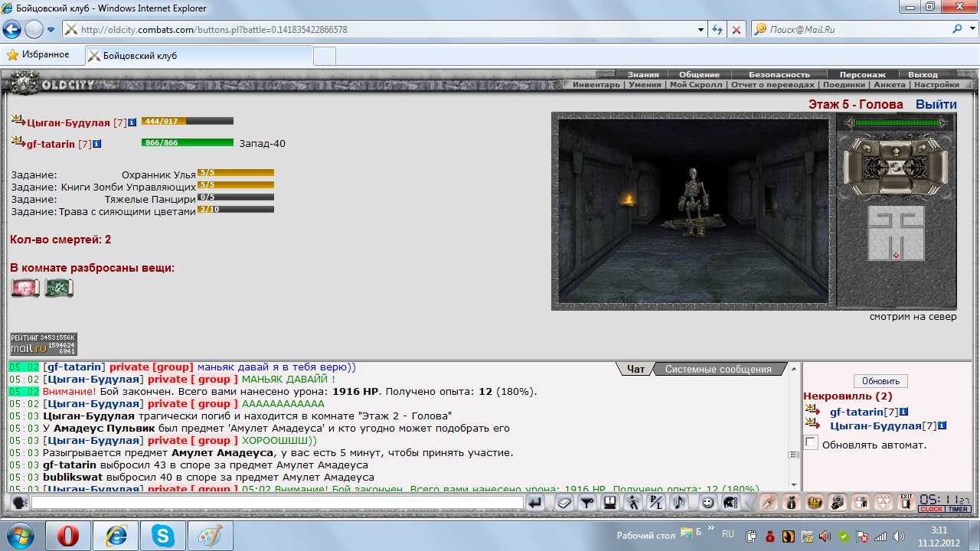Viewport: 980px width, 551px height.
Task: Send chat message with the enter arrow icon
Action: [535, 503]
